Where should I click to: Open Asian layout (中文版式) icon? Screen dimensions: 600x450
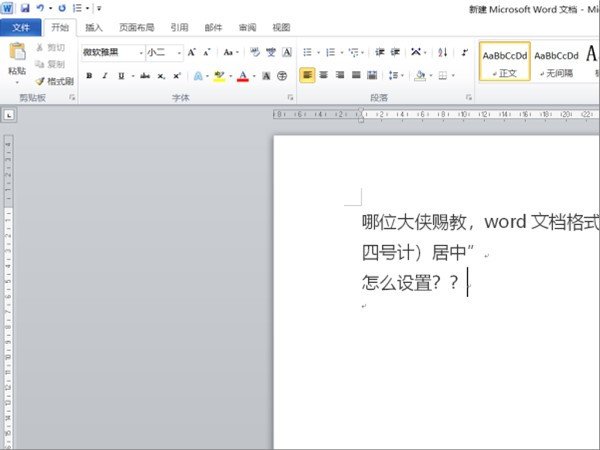416,52
